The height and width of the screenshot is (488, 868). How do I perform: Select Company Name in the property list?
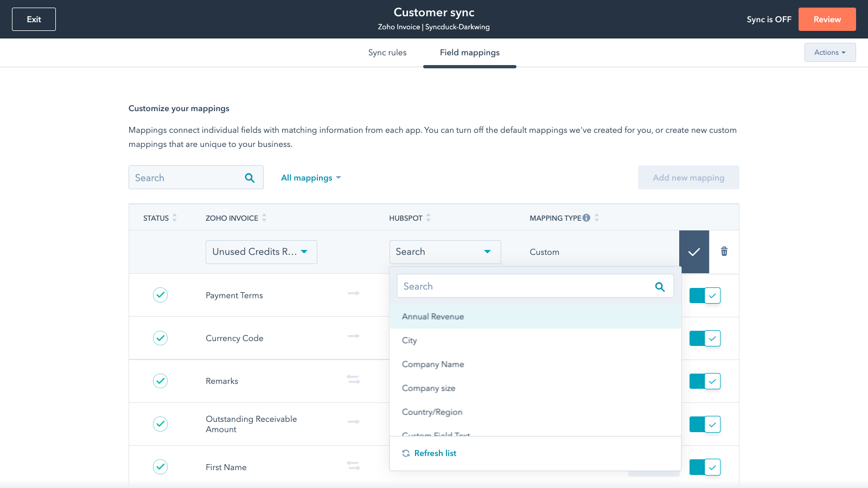[432, 364]
